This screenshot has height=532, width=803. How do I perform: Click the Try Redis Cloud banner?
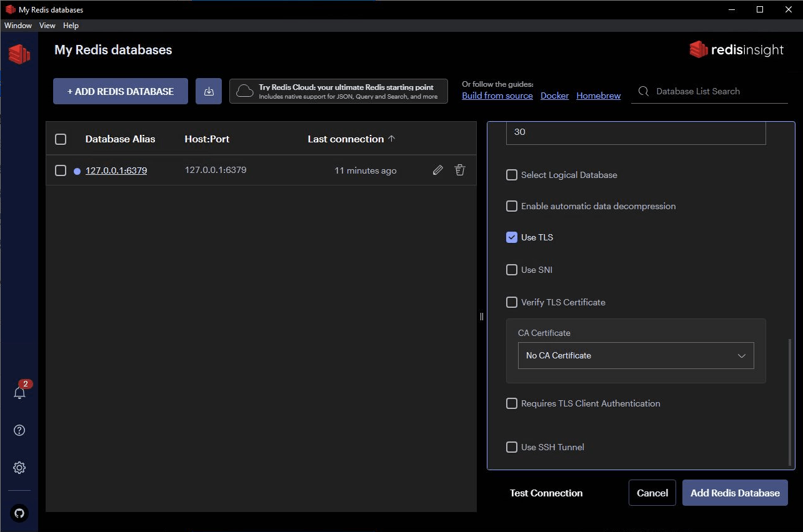(339, 91)
